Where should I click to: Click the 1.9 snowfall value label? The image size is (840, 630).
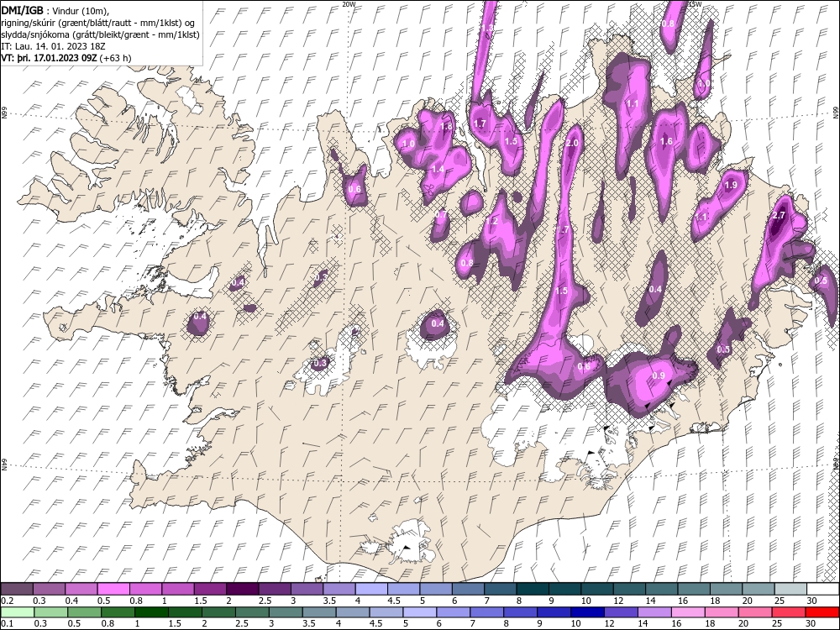tap(731, 185)
